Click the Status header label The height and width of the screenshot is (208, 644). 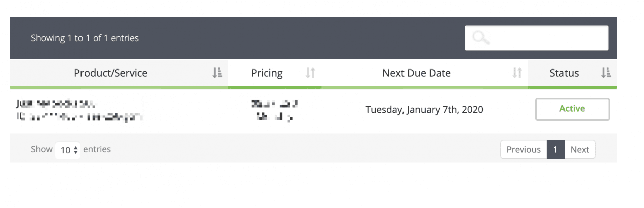tap(564, 73)
